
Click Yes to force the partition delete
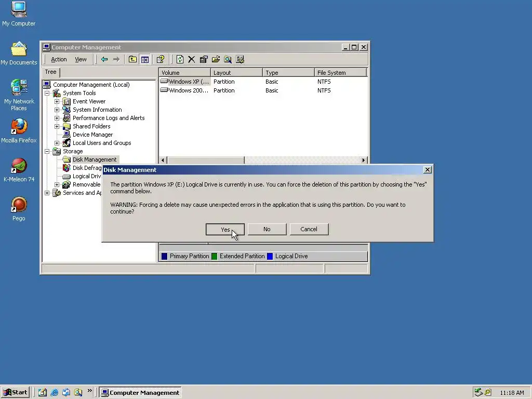[225, 229]
